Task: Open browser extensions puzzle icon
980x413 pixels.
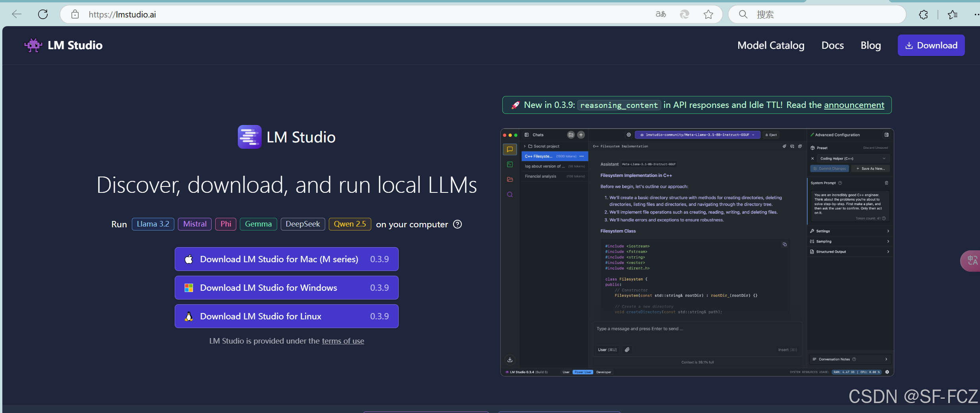Action: click(x=924, y=15)
